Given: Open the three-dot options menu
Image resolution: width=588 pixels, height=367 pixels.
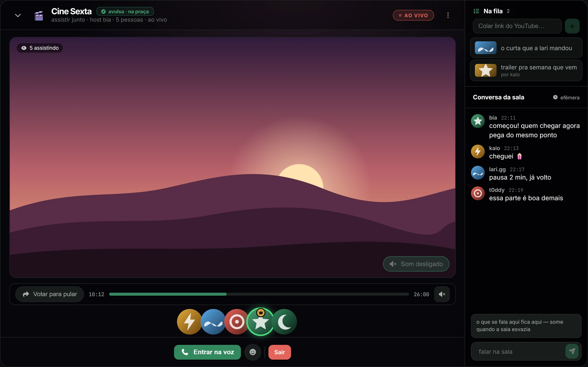Looking at the screenshot, I should coord(448,15).
